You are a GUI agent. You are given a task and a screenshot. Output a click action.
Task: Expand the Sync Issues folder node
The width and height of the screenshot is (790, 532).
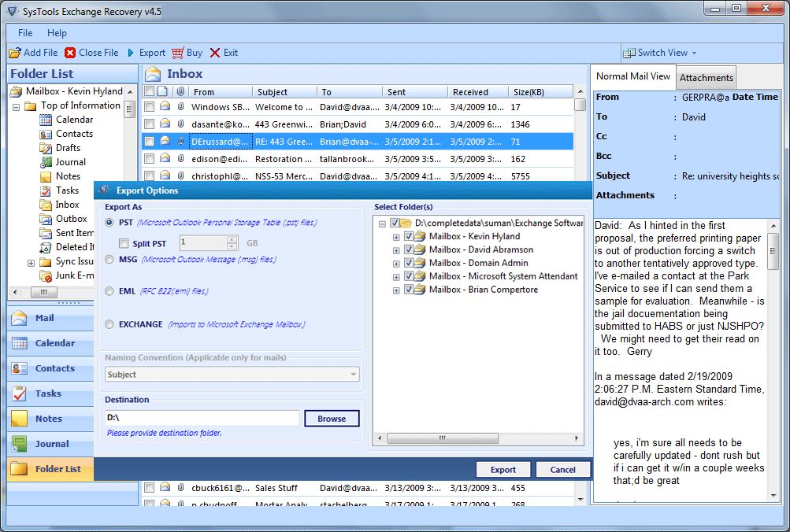coord(31,262)
